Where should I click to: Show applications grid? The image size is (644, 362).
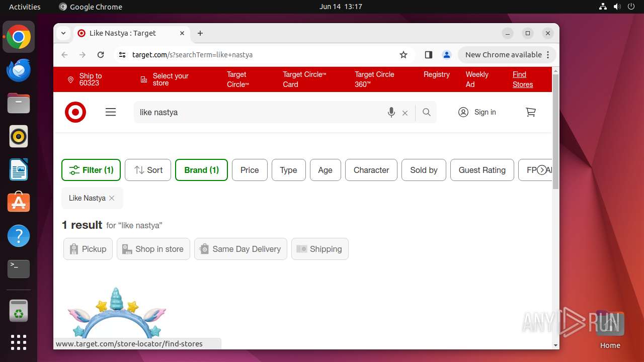pos(19,342)
